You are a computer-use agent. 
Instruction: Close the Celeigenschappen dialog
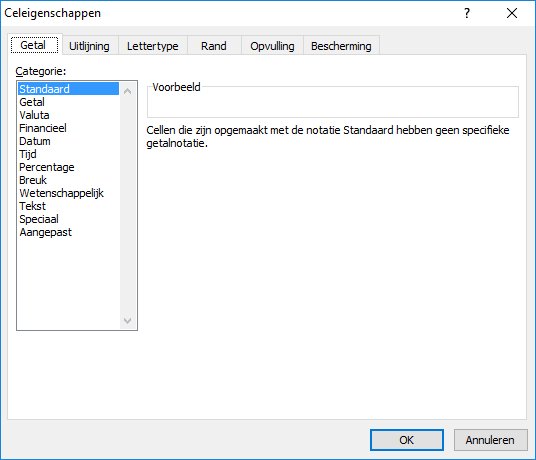coord(512,13)
